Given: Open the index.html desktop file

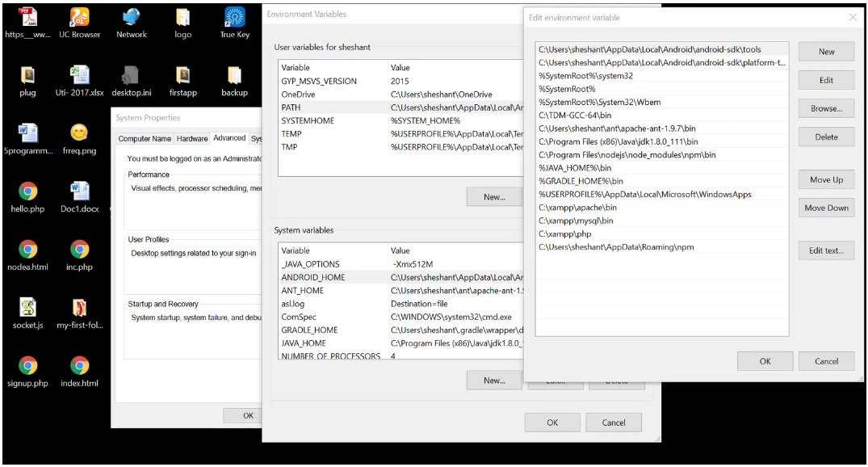Looking at the screenshot, I should tap(79, 367).
